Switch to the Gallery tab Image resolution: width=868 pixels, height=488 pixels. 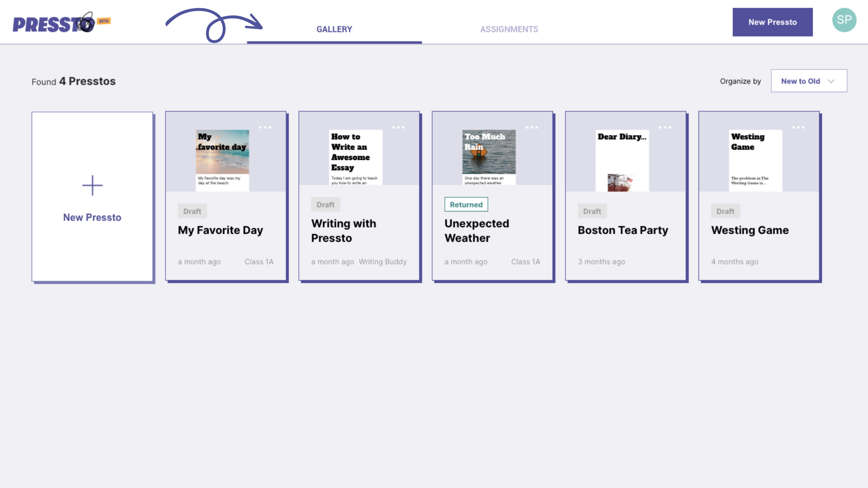pyautogui.click(x=334, y=29)
